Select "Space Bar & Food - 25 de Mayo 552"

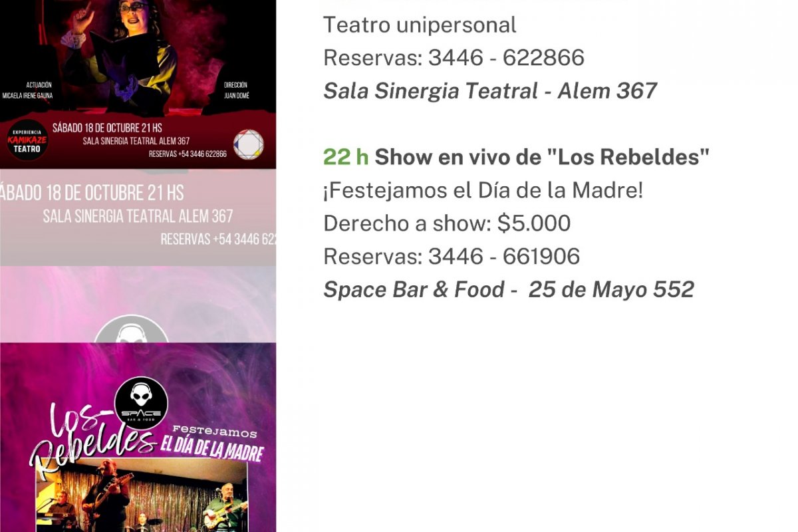[x=509, y=289]
